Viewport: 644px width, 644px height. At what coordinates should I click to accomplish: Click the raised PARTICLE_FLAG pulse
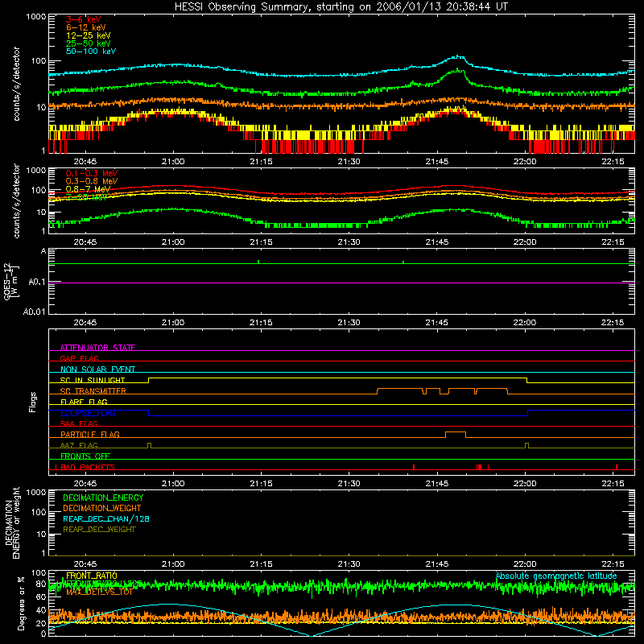pos(456,432)
